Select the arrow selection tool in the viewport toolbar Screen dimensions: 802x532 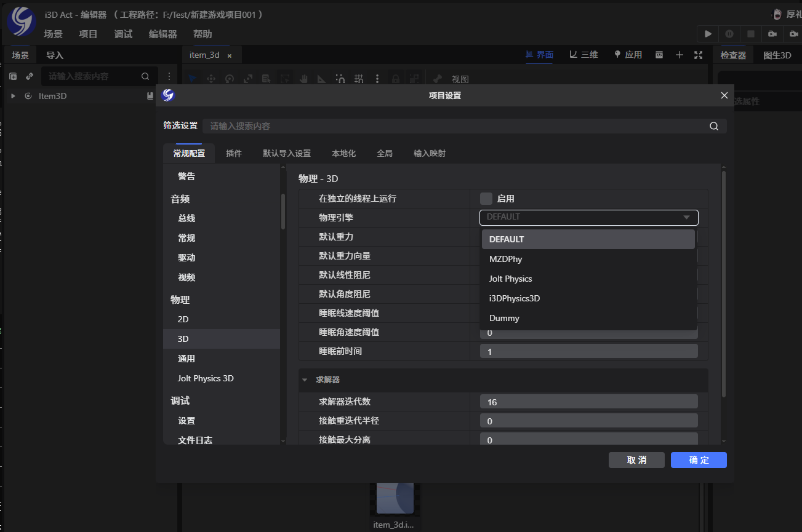(x=192, y=79)
